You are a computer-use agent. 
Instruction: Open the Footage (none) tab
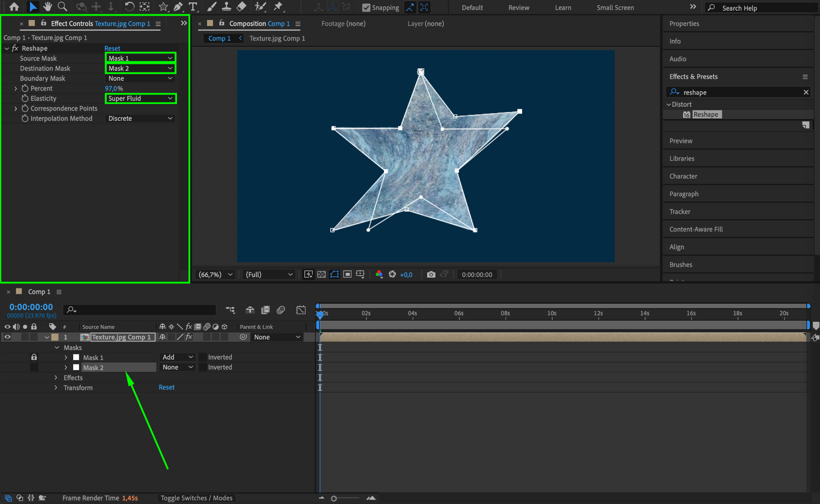343,24
